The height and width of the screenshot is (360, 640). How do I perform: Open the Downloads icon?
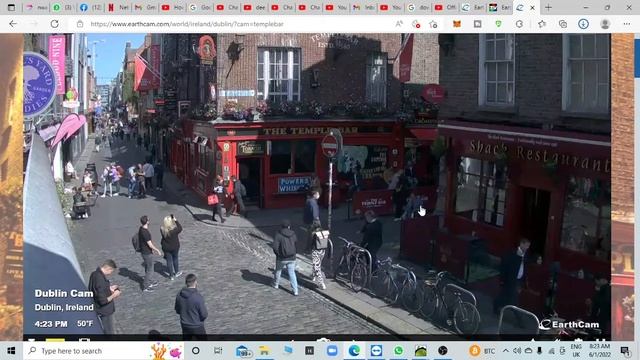(583, 24)
